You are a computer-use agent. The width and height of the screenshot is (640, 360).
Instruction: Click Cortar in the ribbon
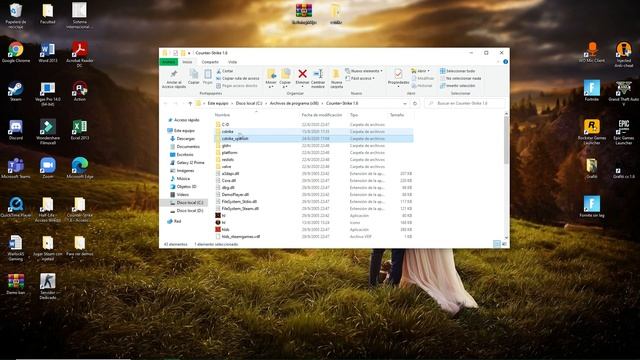tap(225, 71)
